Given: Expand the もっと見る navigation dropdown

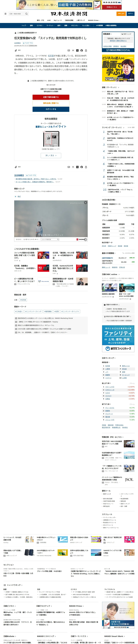Looking at the screenshot, I should pyautogui.click(x=86, y=26).
